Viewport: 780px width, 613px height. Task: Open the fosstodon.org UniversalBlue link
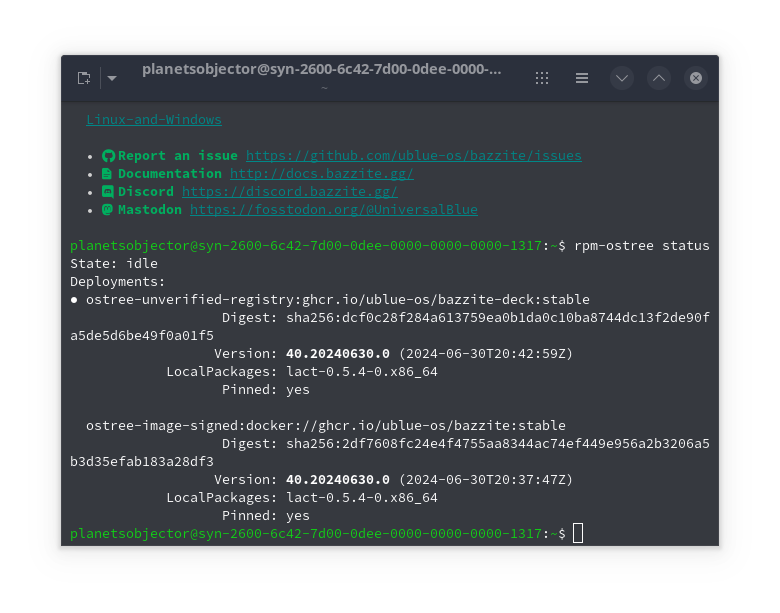click(333, 209)
